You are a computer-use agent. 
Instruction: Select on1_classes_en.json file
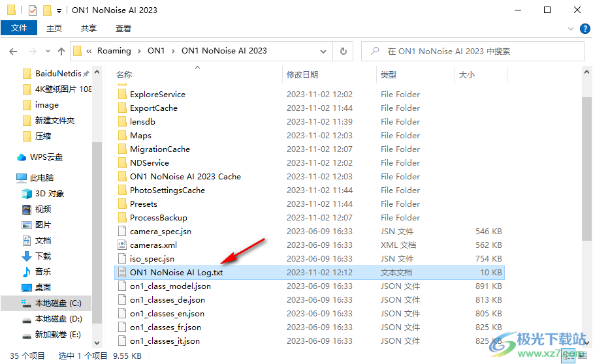pyautogui.click(x=167, y=313)
